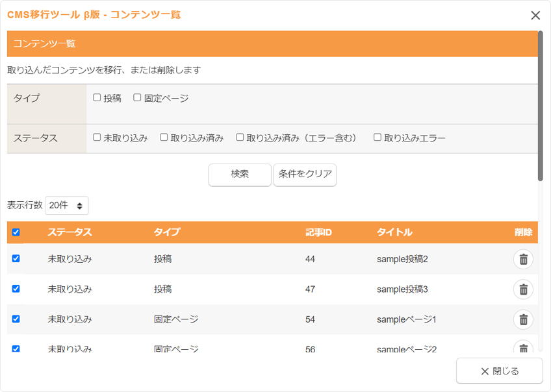Enable the 固定ページ type filter
Viewport: 551px width, 392px height.
[x=137, y=98]
